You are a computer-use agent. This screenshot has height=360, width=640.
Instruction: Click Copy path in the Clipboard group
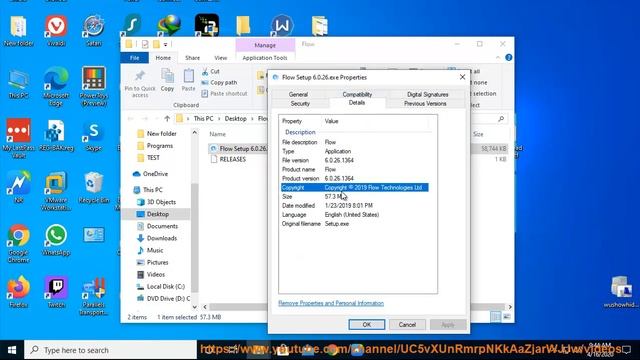[x=219, y=82]
